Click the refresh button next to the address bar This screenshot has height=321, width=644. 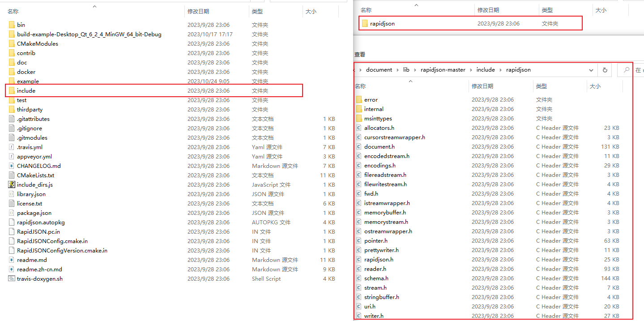coord(605,70)
